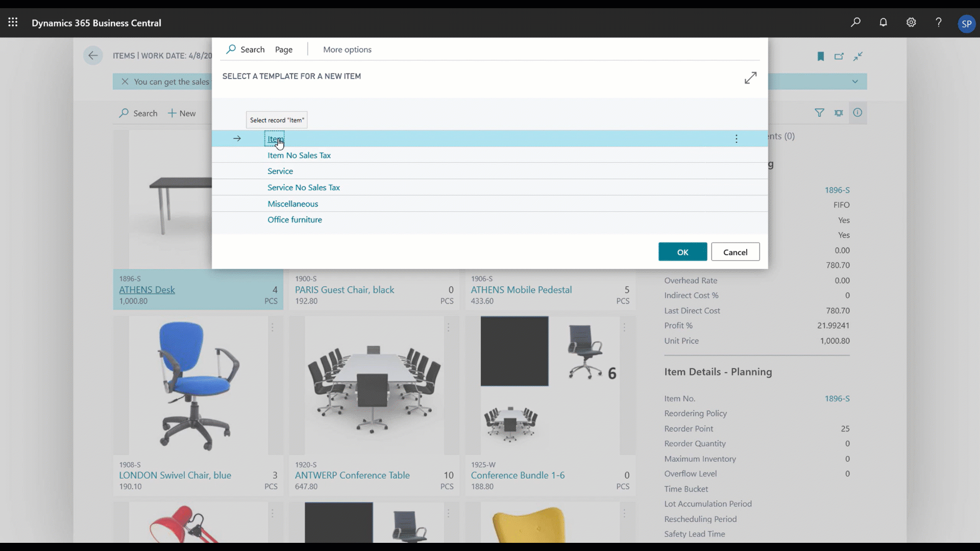The width and height of the screenshot is (980, 551).
Task: Cancel the template selection dialog
Action: 735,252
